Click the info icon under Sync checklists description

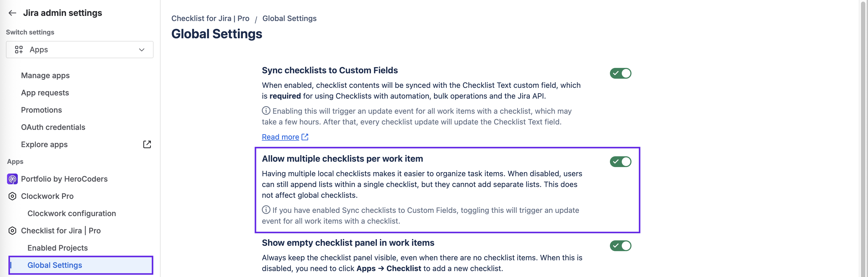pos(266,110)
